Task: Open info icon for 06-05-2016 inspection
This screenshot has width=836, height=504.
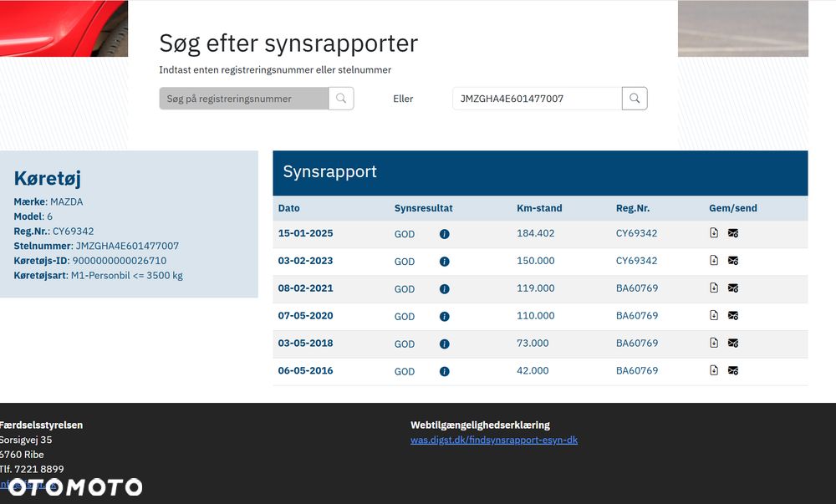Action: [444, 372]
